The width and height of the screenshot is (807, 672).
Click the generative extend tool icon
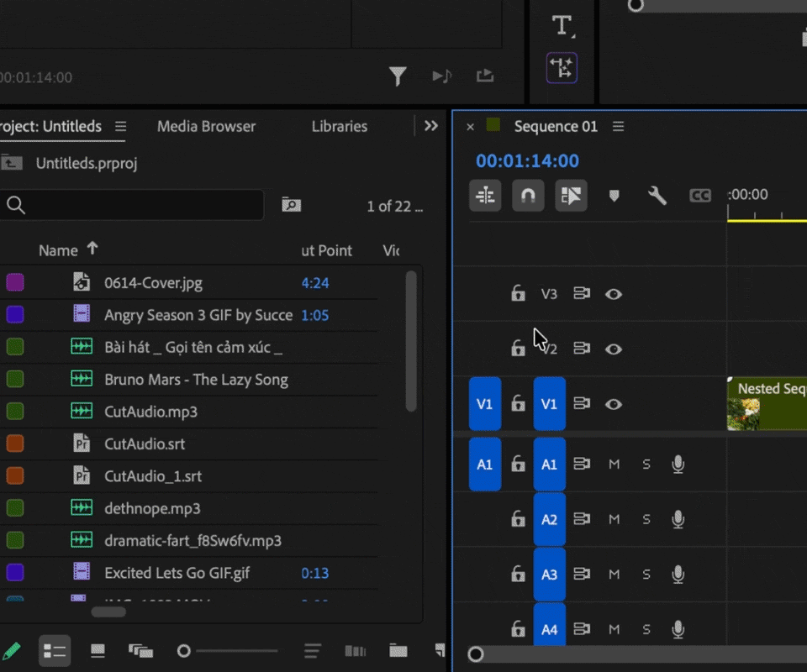click(x=562, y=68)
